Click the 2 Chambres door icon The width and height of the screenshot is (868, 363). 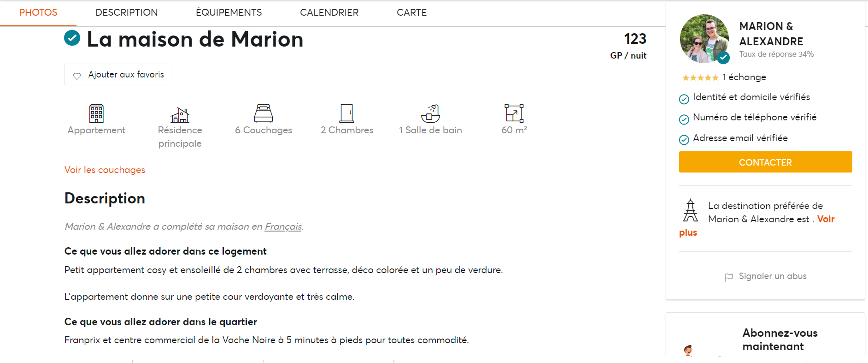pyautogui.click(x=346, y=113)
